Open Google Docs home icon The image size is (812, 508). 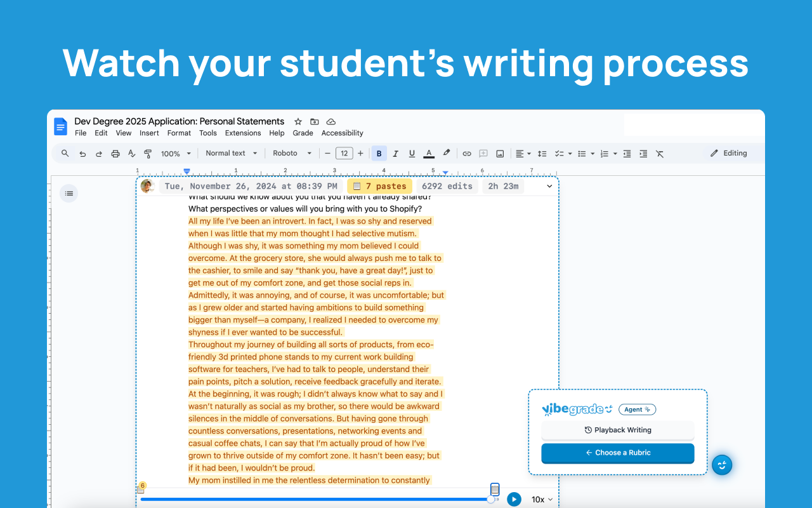point(60,126)
